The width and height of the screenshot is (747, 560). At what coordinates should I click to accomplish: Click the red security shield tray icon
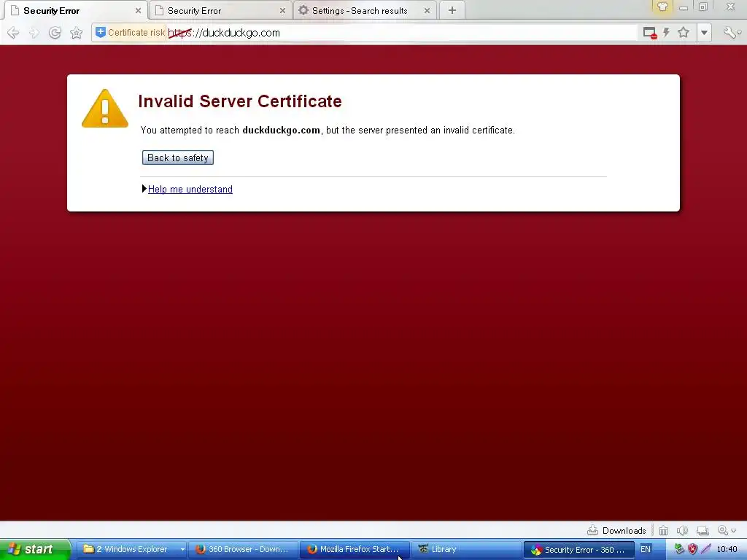[693, 549]
